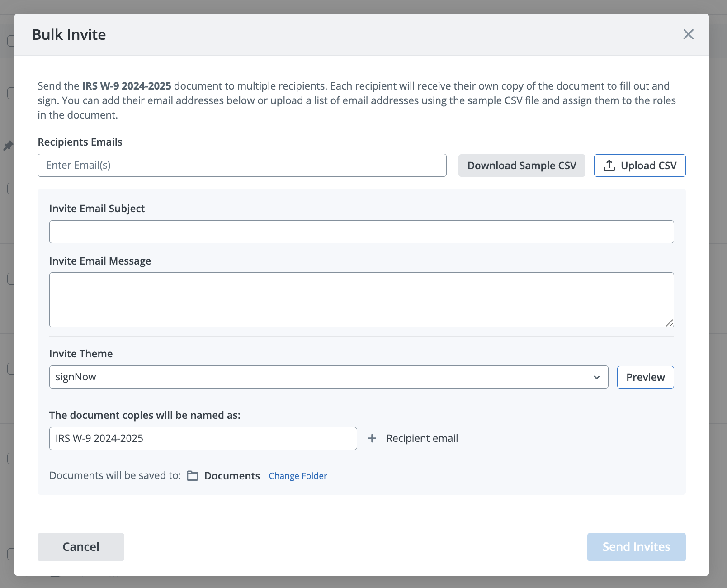Download the Sample CSV file
This screenshot has height=588, width=727.
pos(521,166)
